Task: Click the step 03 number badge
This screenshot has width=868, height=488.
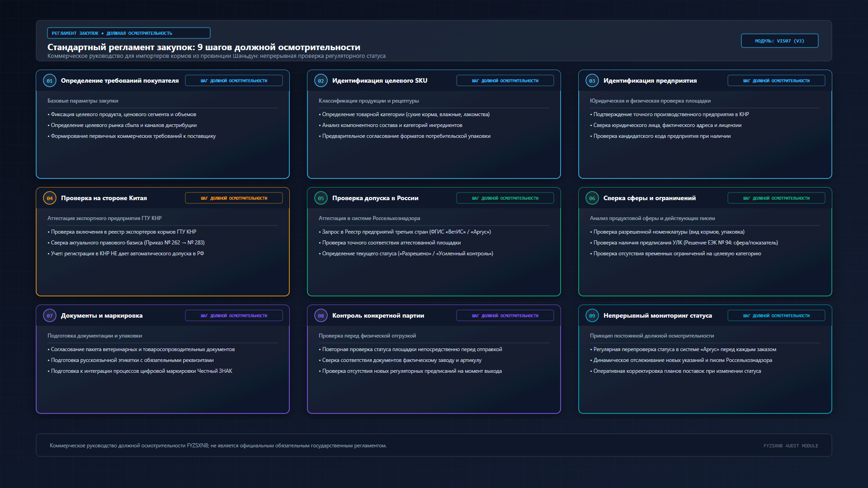Action: [592, 81]
